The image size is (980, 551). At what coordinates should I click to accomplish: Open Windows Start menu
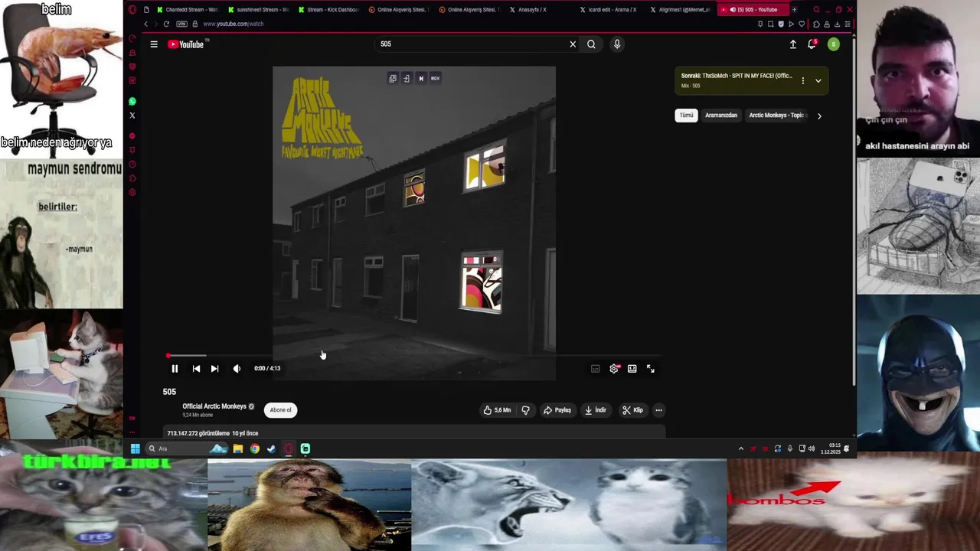[x=136, y=448]
